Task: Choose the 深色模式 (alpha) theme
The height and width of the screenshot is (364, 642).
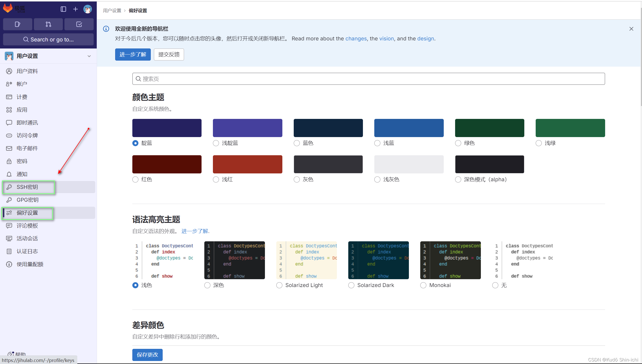Action: tap(458, 179)
